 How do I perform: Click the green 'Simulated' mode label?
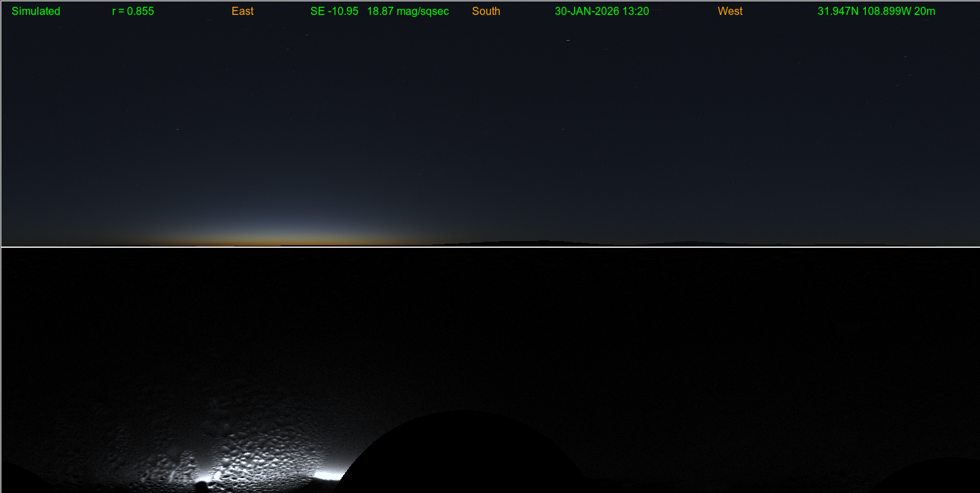point(36,12)
